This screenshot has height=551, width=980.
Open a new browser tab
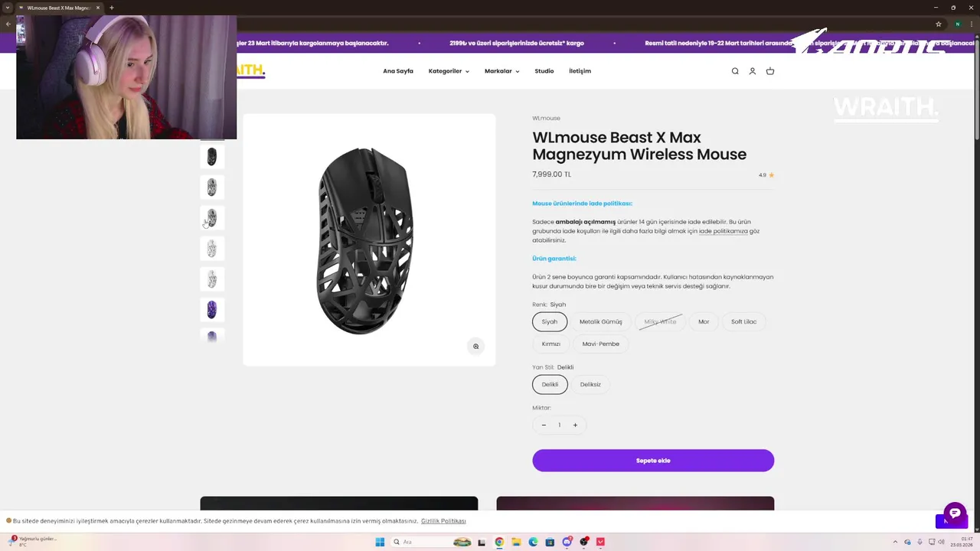pyautogui.click(x=112, y=8)
